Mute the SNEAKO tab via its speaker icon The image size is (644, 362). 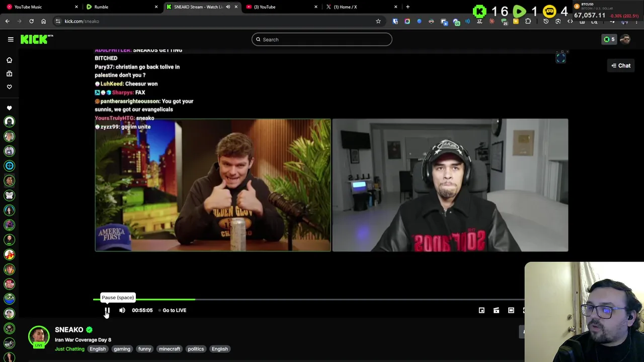(x=228, y=7)
